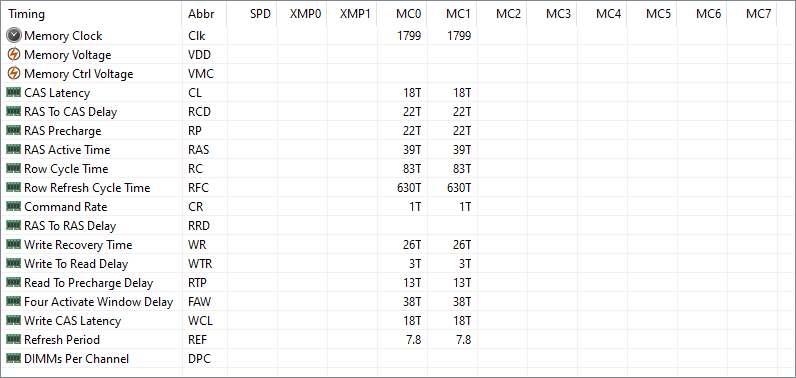The width and height of the screenshot is (796, 378).
Task: Click the Refresh Period chip icon
Action: point(14,339)
